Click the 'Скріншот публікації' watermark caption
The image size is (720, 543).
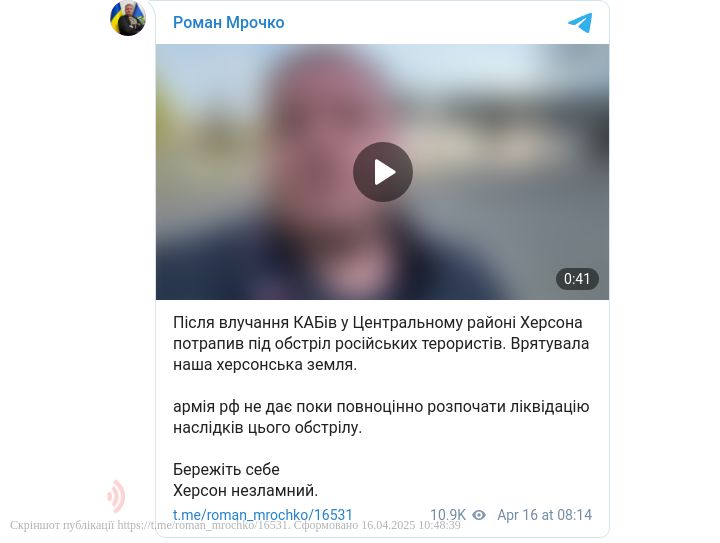coord(62,525)
